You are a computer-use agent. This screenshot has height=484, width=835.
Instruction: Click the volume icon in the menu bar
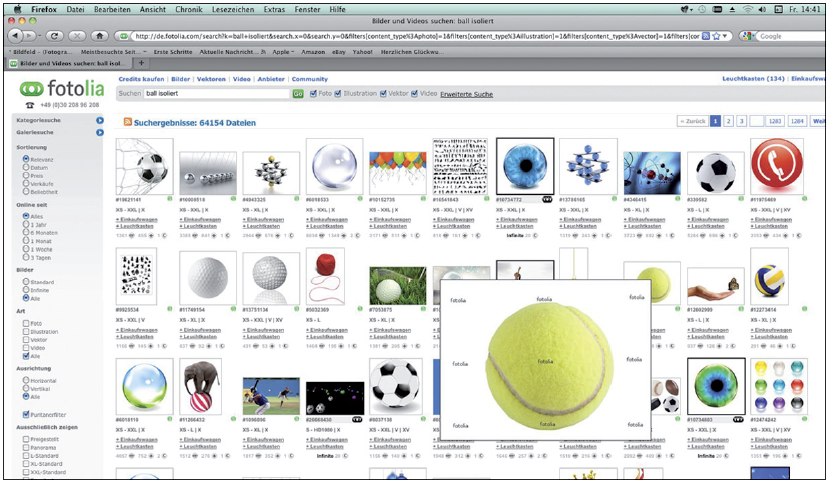point(763,9)
